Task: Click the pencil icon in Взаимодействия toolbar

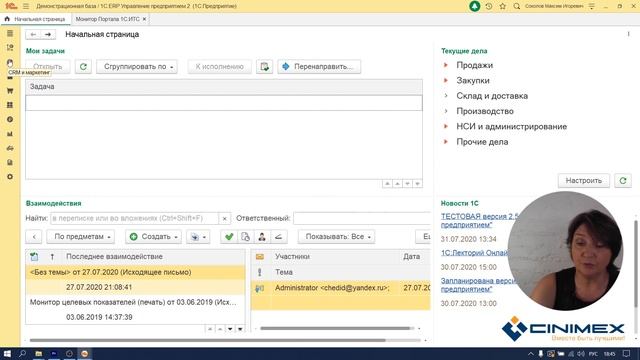Action: (278, 237)
